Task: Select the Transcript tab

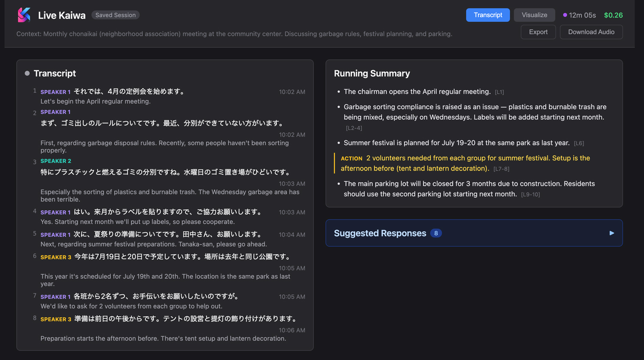Action: [488, 15]
